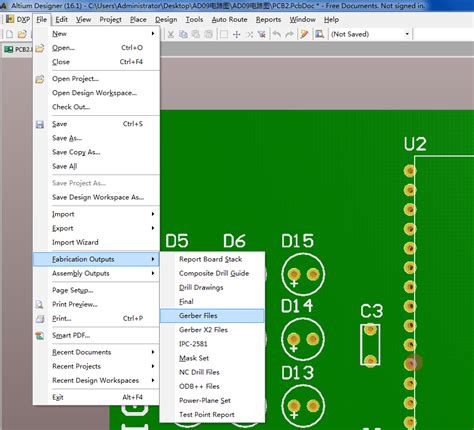Click the Copy toolbar icon

click(183, 34)
